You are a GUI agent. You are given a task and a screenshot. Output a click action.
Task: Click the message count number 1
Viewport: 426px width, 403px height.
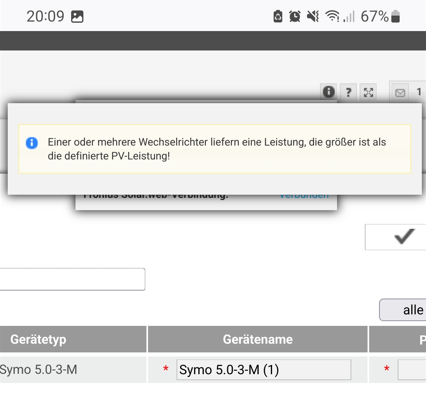(x=419, y=92)
